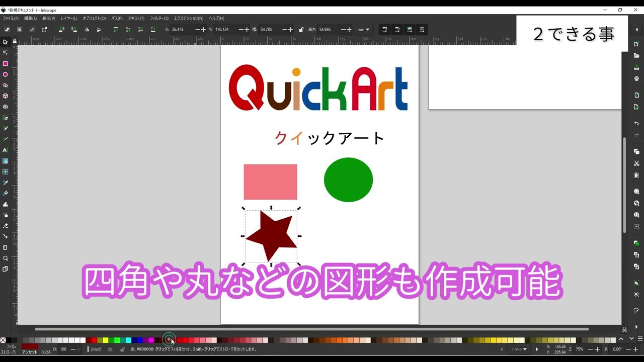The width and height of the screenshot is (644, 362).
Task: Select the Zoom tool in toolbox
Action: (x=6, y=258)
